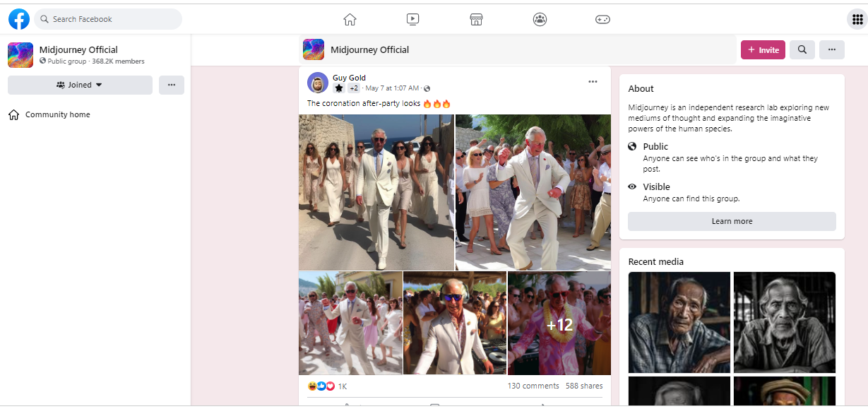Click the Facebook logo icon
This screenshot has height=409, width=868.
(19, 19)
